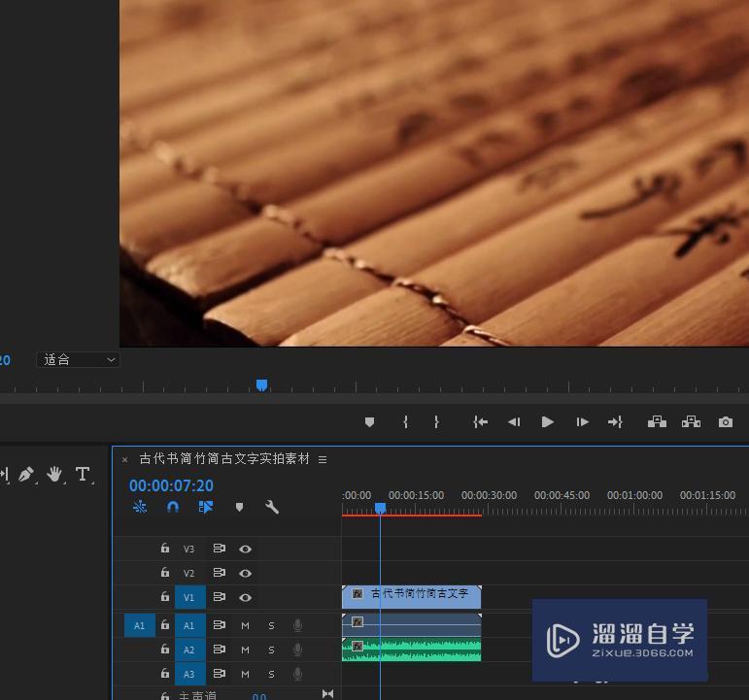
Task: Select the V1 video clip 古代书简竹简古文字
Action: click(x=412, y=597)
